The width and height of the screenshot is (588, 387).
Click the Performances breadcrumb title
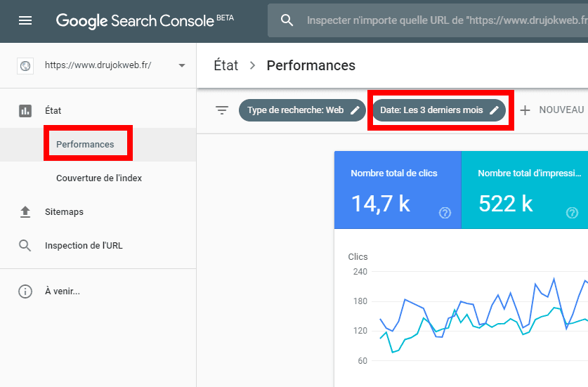311,65
